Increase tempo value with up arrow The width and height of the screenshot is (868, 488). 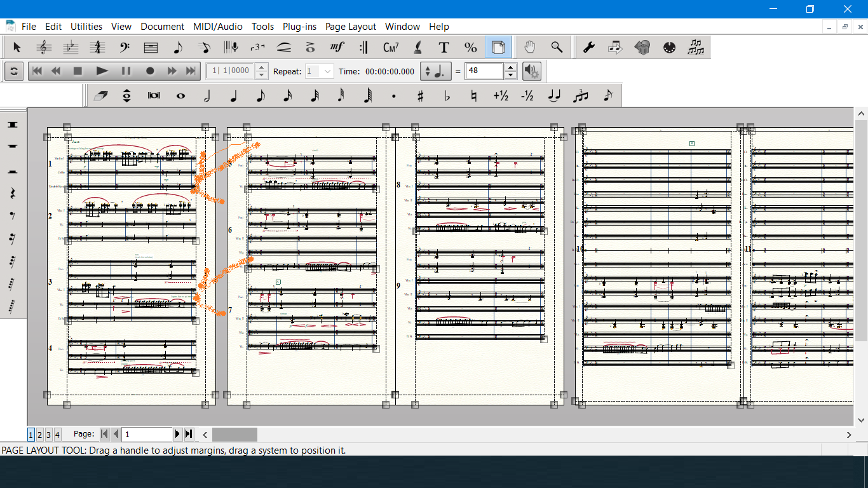510,67
